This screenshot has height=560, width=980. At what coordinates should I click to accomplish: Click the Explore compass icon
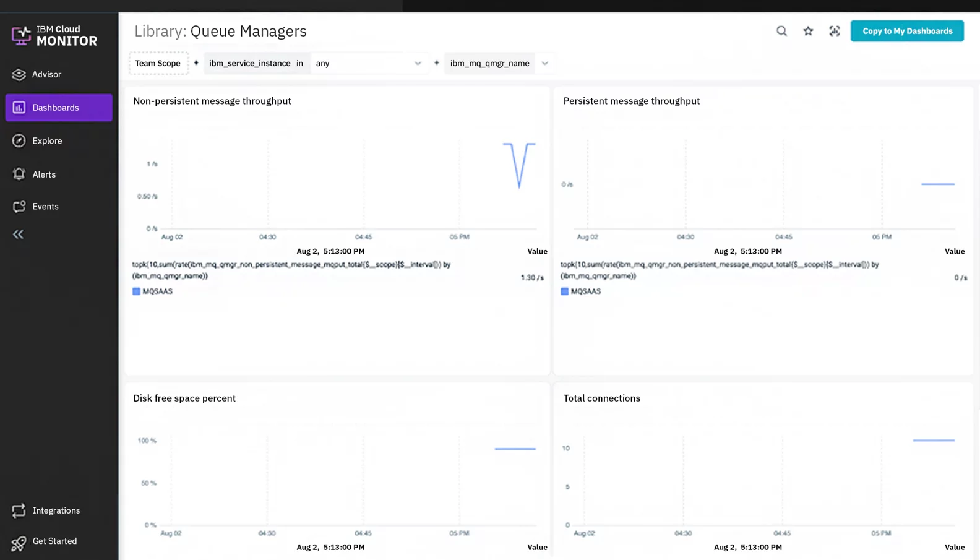pos(19,141)
